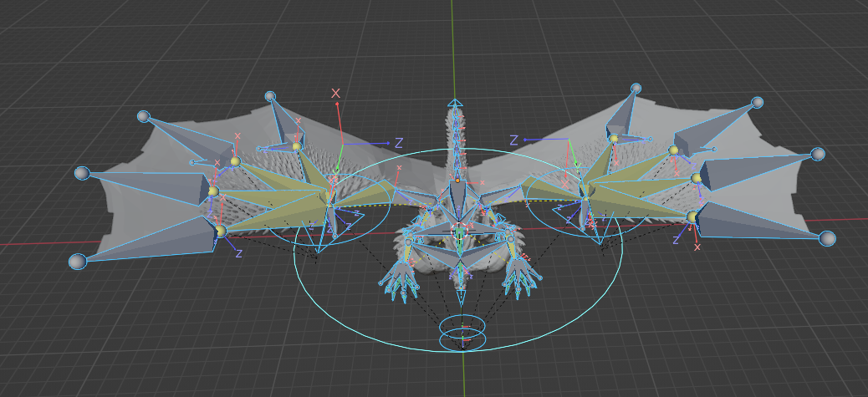Select the small double-ring control at bottom
Image resolution: width=868 pixels, height=397 pixels.
[x=463, y=333]
